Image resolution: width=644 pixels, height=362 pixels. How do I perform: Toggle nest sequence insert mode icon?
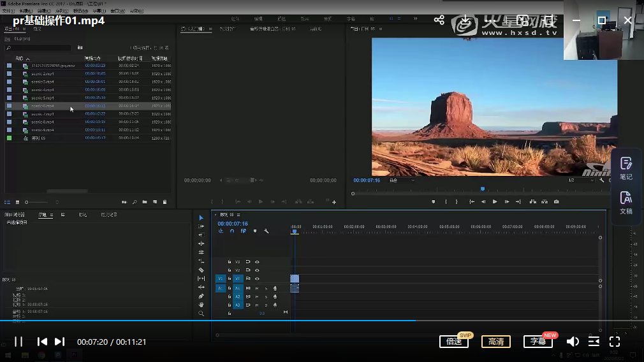(221, 231)
